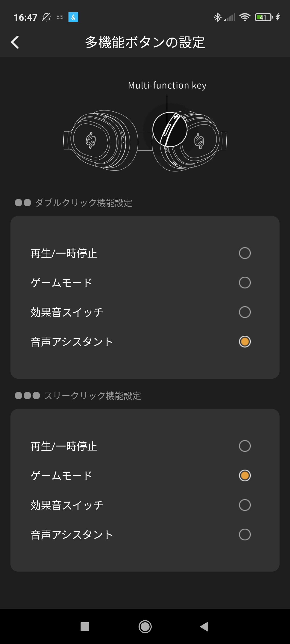Tap the back arrow in the header
Image resolution: width=290 pixels, height=644 pixels.
[15, 42]
